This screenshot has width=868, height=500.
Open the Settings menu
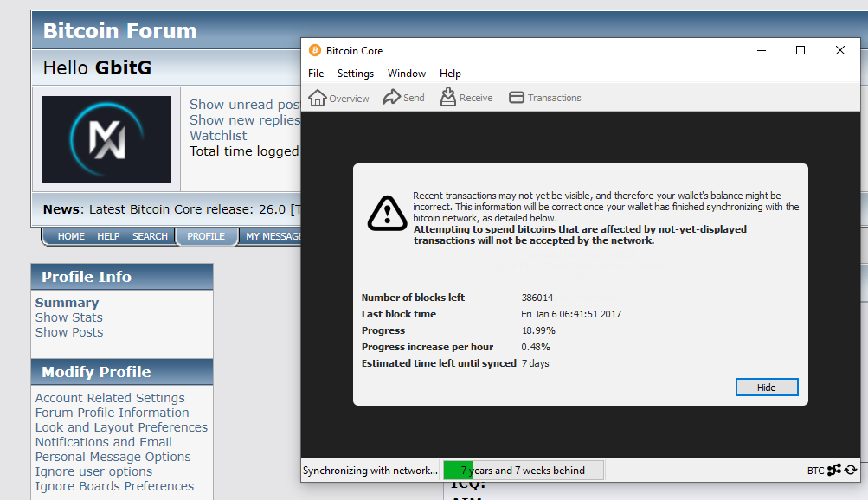click(x=356, y=74)
